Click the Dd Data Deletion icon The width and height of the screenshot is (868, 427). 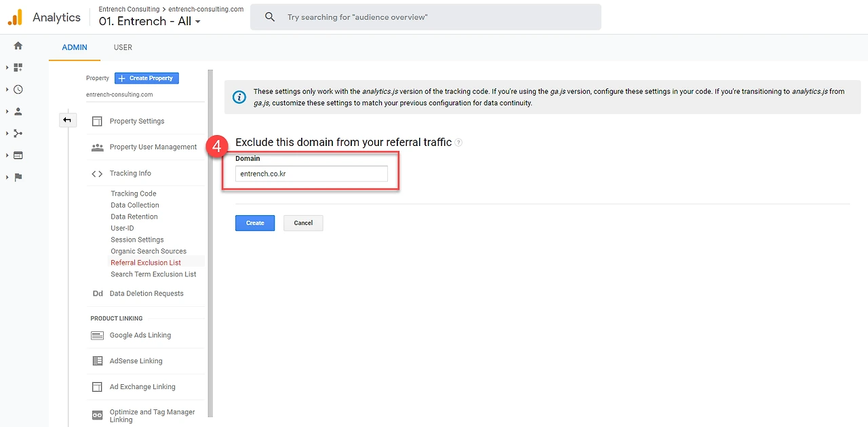98,293
